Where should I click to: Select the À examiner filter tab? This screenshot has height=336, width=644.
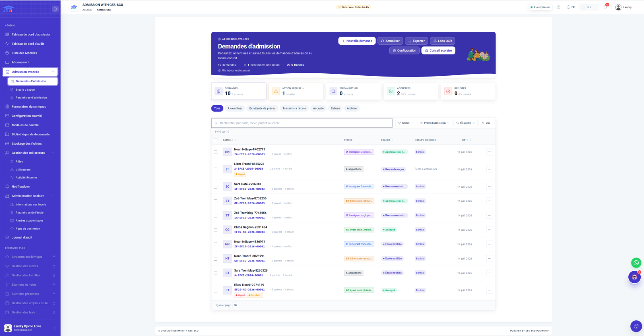(x=235, y=108)
